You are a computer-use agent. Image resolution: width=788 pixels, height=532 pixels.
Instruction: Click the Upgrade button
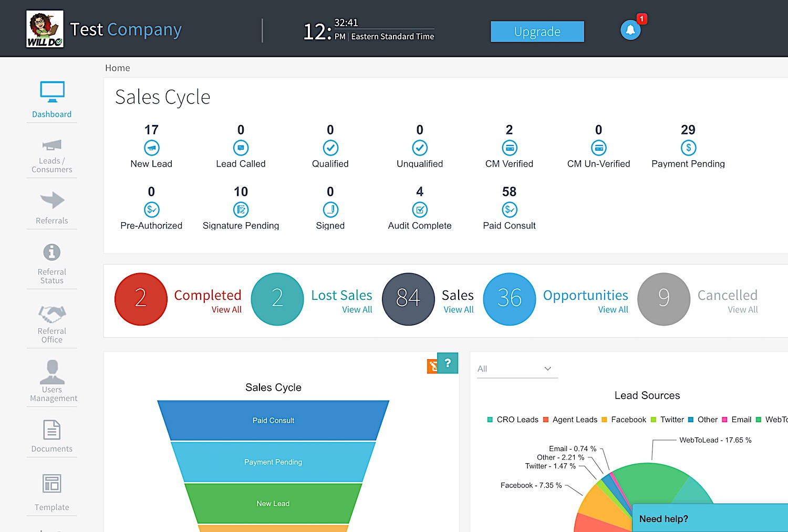pos(537,32)
